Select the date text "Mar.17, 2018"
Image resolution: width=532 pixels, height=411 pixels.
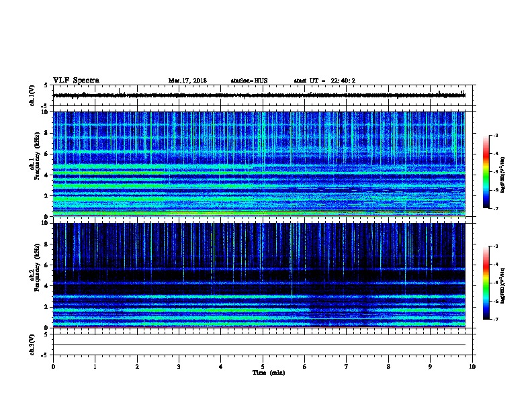coord(187,81)
